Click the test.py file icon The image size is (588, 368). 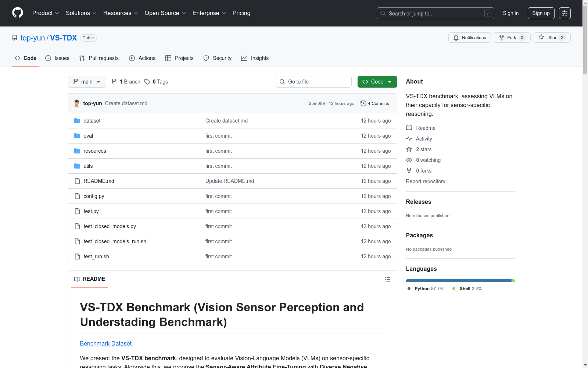(77, 211)
